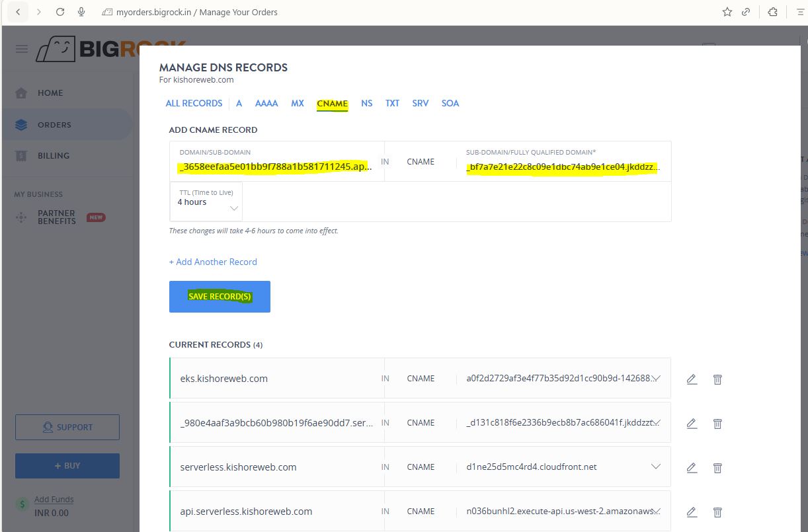This screenshot has height=532, width=808.
Task: Expand the serverless.kishoreweb.com record value chevron
Action: click(656, 467)
